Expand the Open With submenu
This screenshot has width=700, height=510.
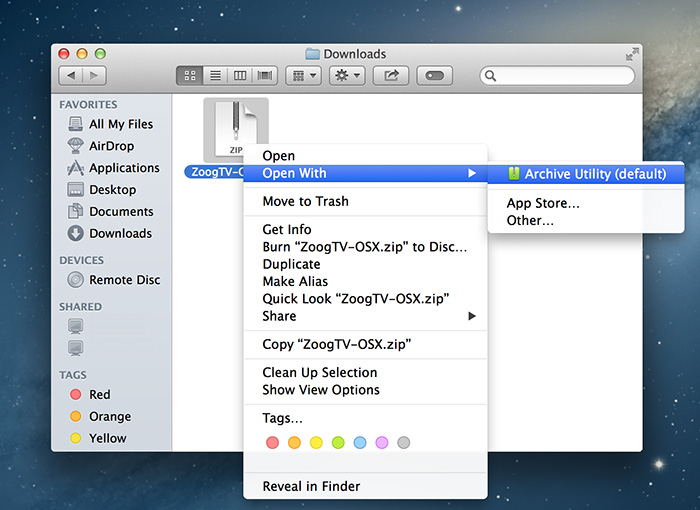[365, 173]
